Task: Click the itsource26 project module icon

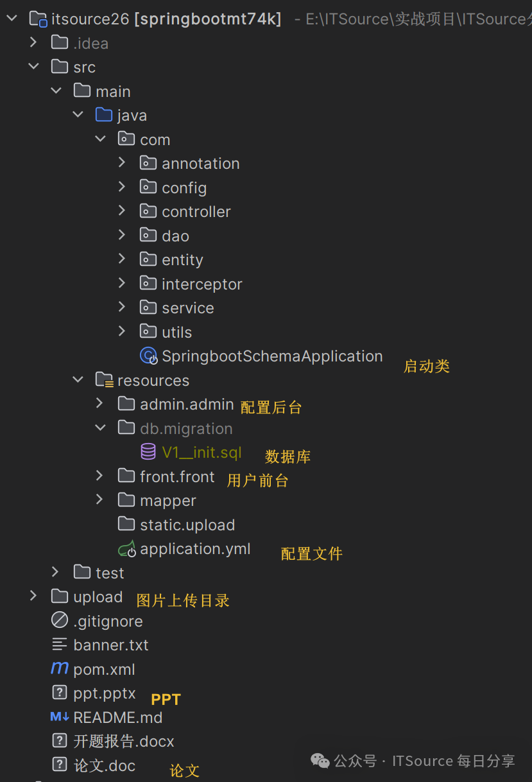Action: pyautogui.click(x=39, y=19)
